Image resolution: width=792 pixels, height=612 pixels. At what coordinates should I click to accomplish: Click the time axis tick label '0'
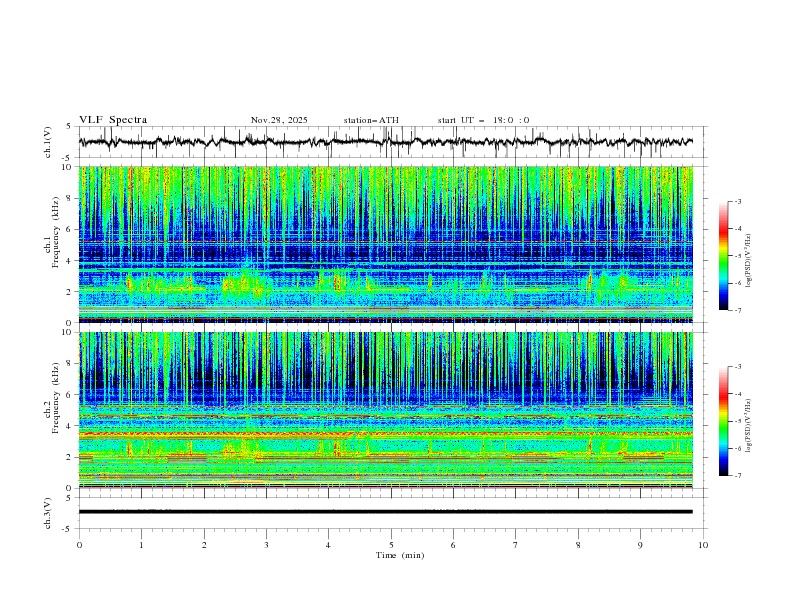tap(79, 545)
